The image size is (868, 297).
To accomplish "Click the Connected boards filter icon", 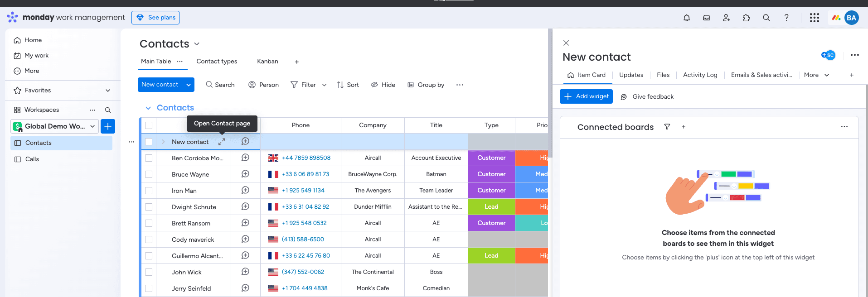I will pos(667,127).
